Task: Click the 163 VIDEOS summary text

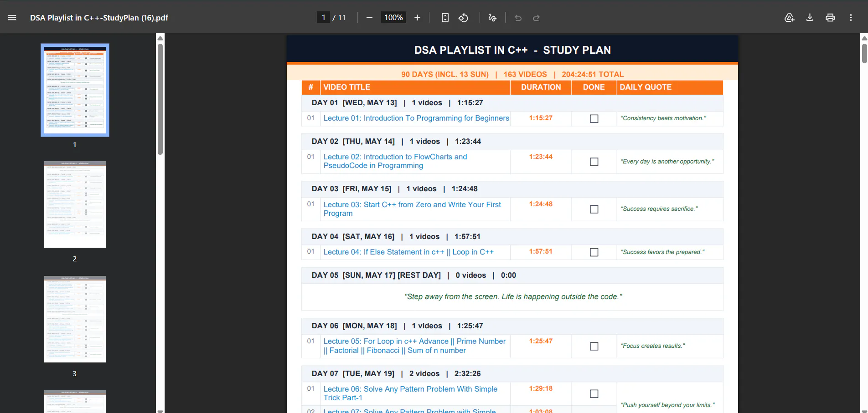Action: click(x=525, y=74)
